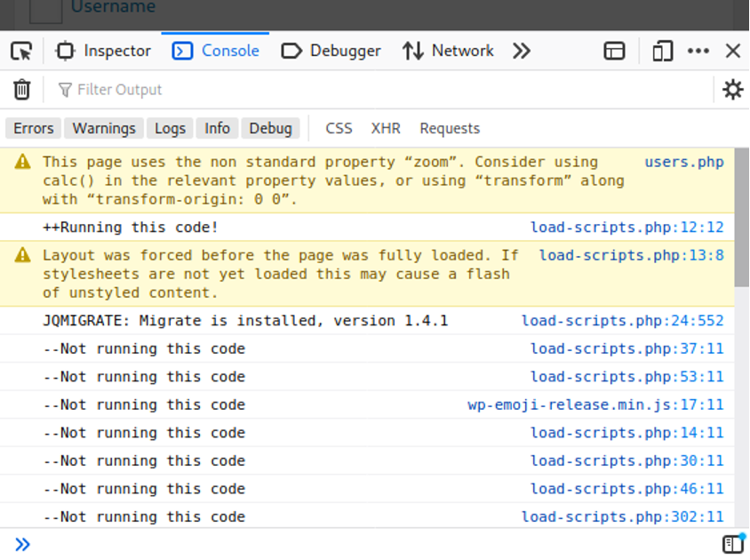Viewport: 750px width, 560px height.
Task: Toggle split console editor mode
Action: click(x=732, y=544)
